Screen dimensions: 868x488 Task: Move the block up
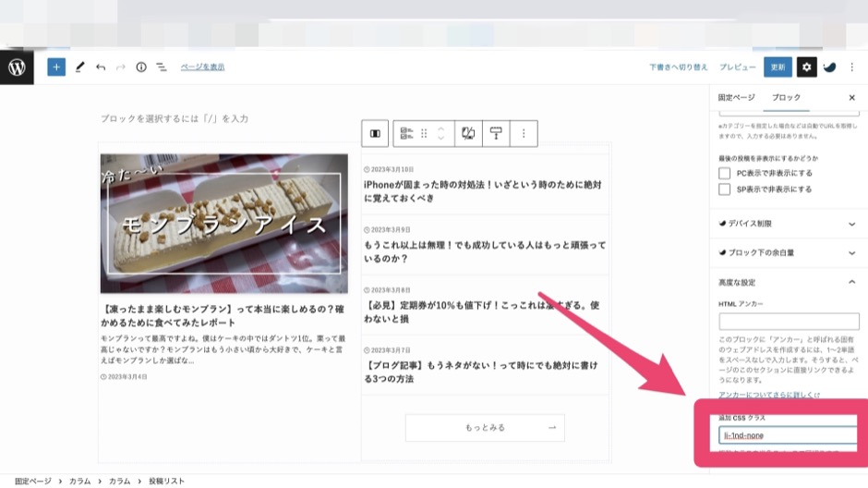(441, 129)
